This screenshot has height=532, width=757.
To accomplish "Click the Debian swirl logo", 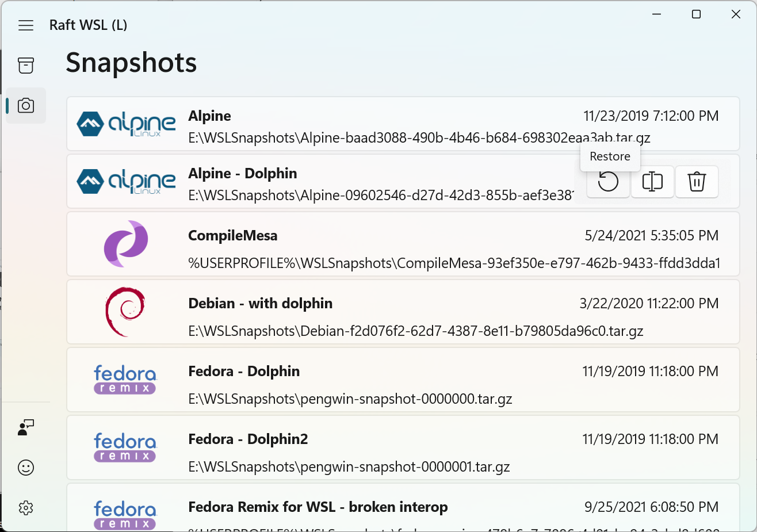I will [125, 312].
